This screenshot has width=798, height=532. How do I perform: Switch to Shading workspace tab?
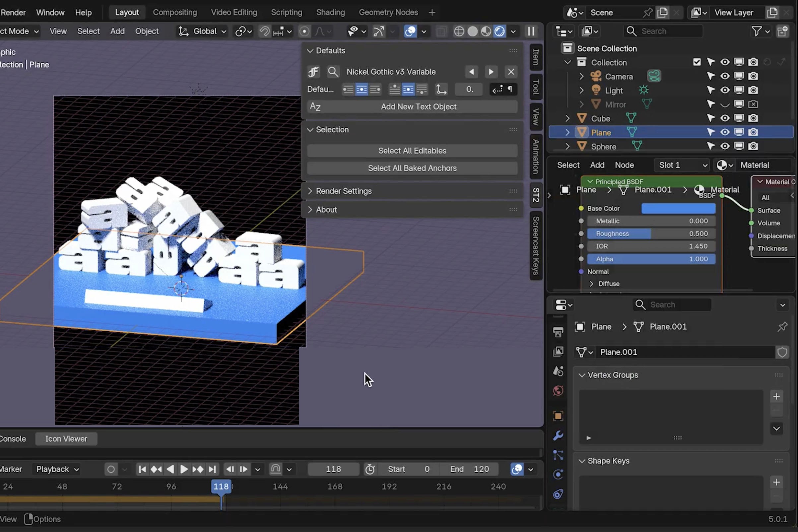point(330,13)
